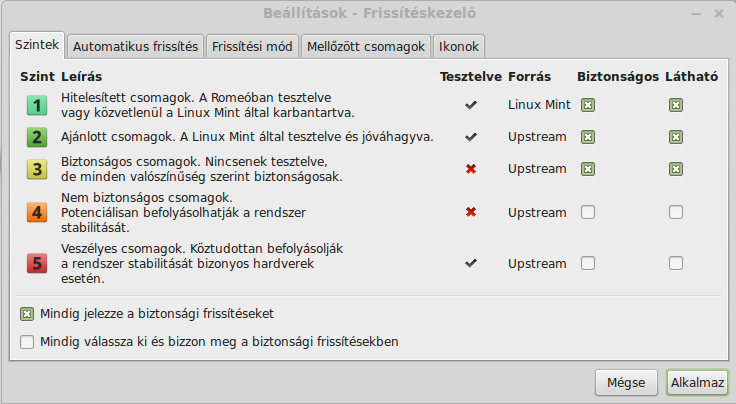The height and width of the screenshot is (404, 736).
Task: Click the red untested cross on level 3
Action: click(x=471, y=169)
